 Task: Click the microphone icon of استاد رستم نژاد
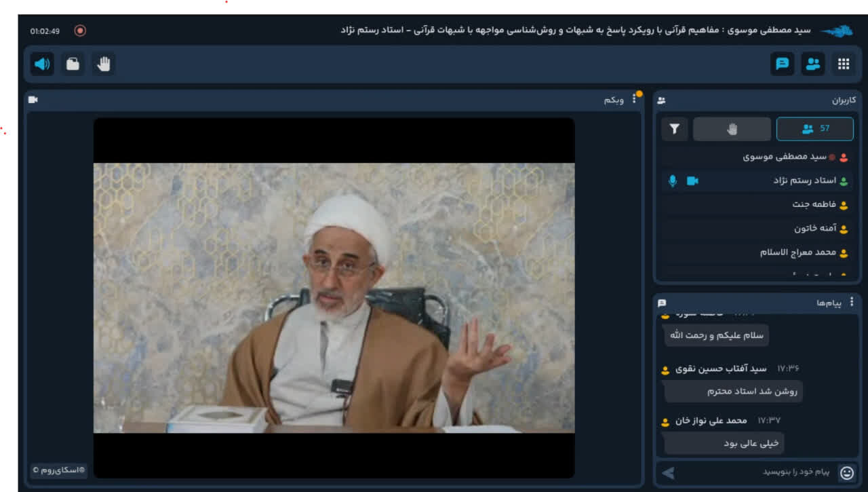(x=673, y=181)
